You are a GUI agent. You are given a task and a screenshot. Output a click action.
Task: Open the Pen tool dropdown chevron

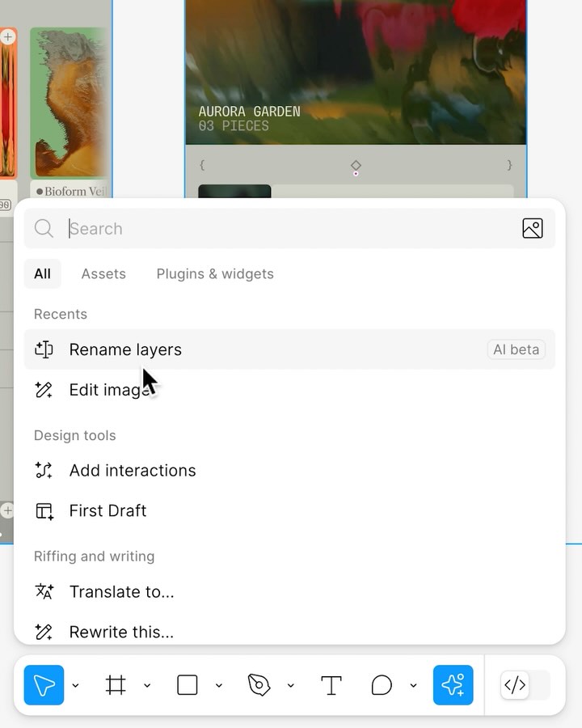pos(290,686)
